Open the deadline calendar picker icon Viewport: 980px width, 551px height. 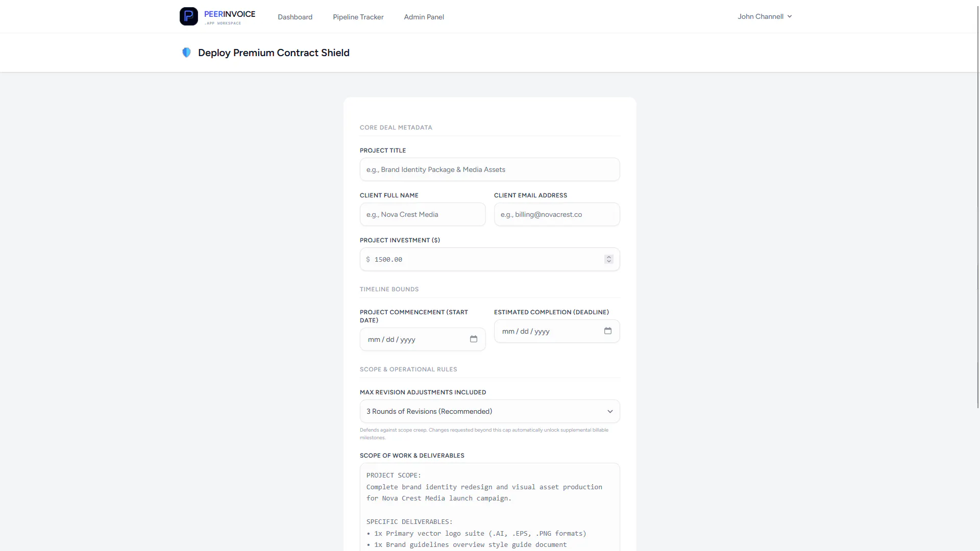click(x=608, y=331)
